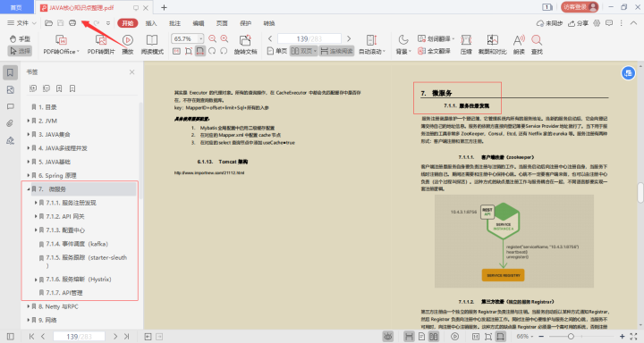Collapse 7. 微服务 bookmark
Viewport: 644px width, 343px height.
pos(29,189)
